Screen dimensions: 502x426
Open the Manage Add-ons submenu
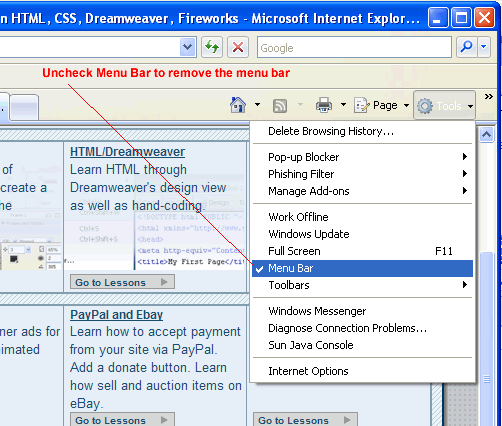[363, 191]
